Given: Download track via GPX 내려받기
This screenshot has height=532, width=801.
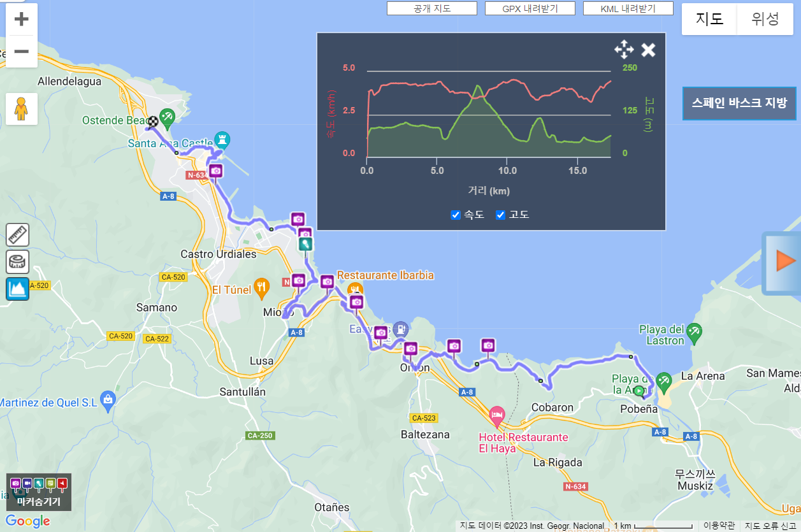Looking at the screenshot, I should (530, 8).
